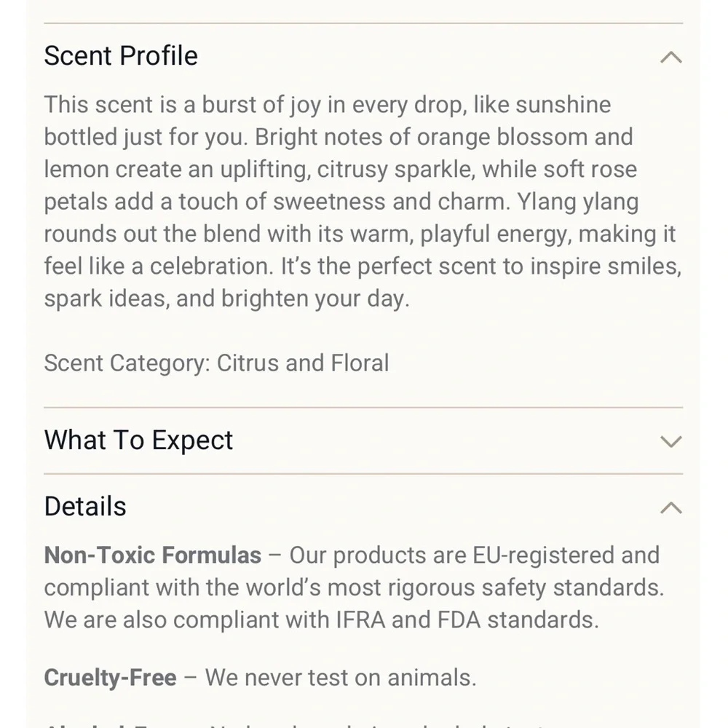The width and height of the screenshot is (728, 728).
Task: Collapse the Scent Profile chevron arrow
Action: [x=670, y=57]
